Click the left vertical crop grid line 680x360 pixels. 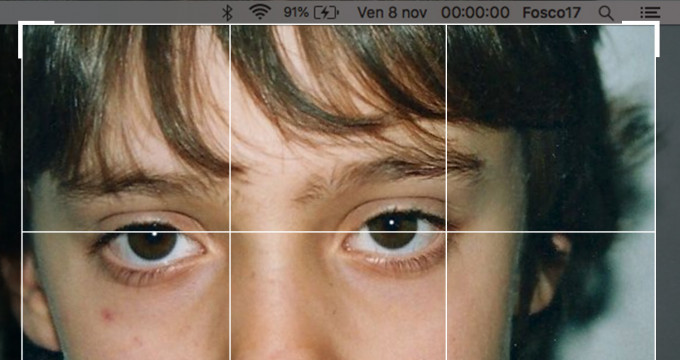tap(230, 192)
